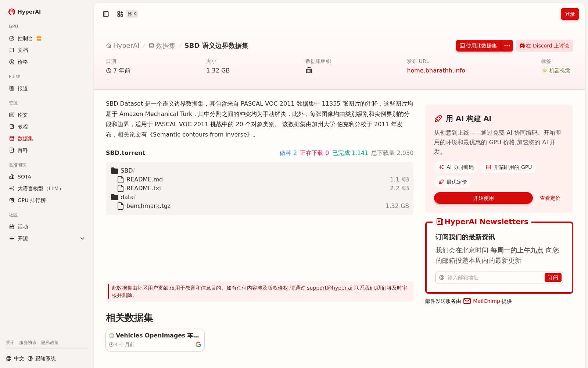Click the HyperAI Newsletters heading icon

440,222
